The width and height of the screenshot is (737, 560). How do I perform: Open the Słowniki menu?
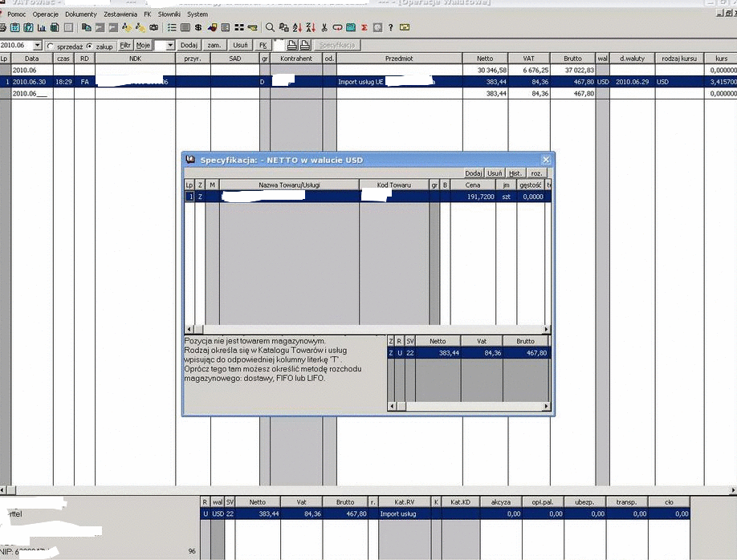(x=169, y=14)
